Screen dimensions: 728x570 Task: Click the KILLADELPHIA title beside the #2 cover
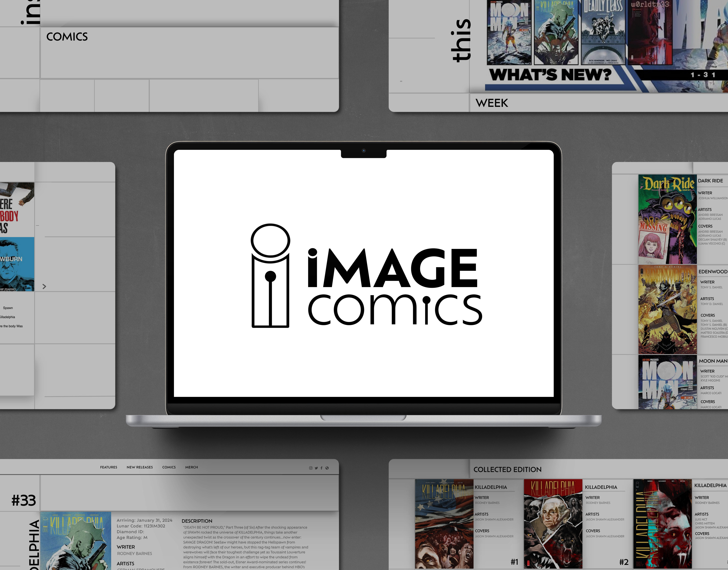tap(601, 487)
